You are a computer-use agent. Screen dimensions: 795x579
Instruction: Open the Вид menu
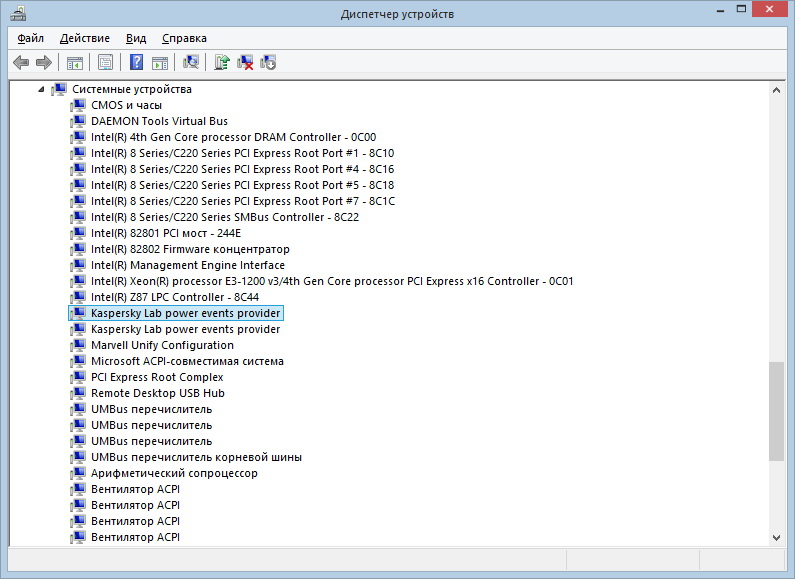[136, 38]
